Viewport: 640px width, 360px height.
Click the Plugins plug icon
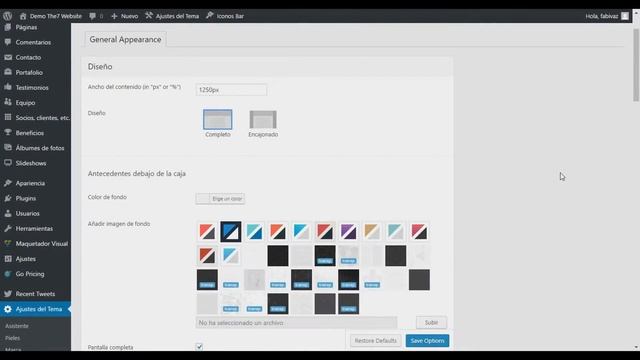tap(8, 198)
